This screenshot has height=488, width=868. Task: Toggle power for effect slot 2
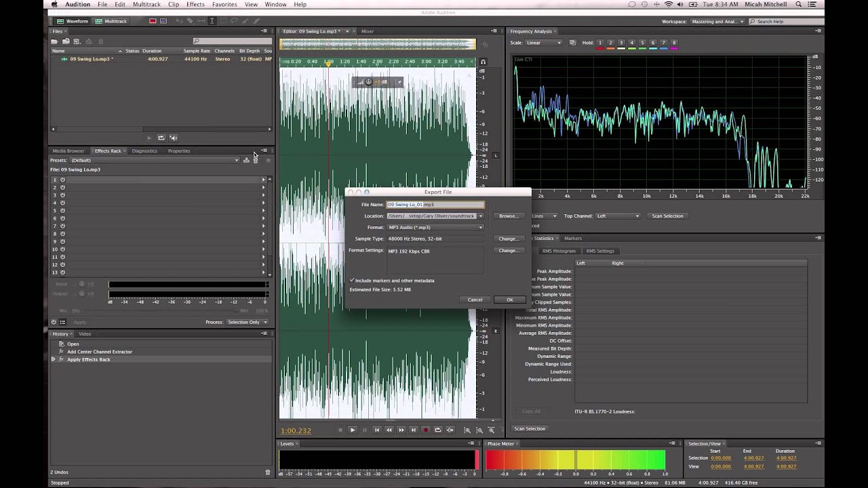[x=62, y=187]
